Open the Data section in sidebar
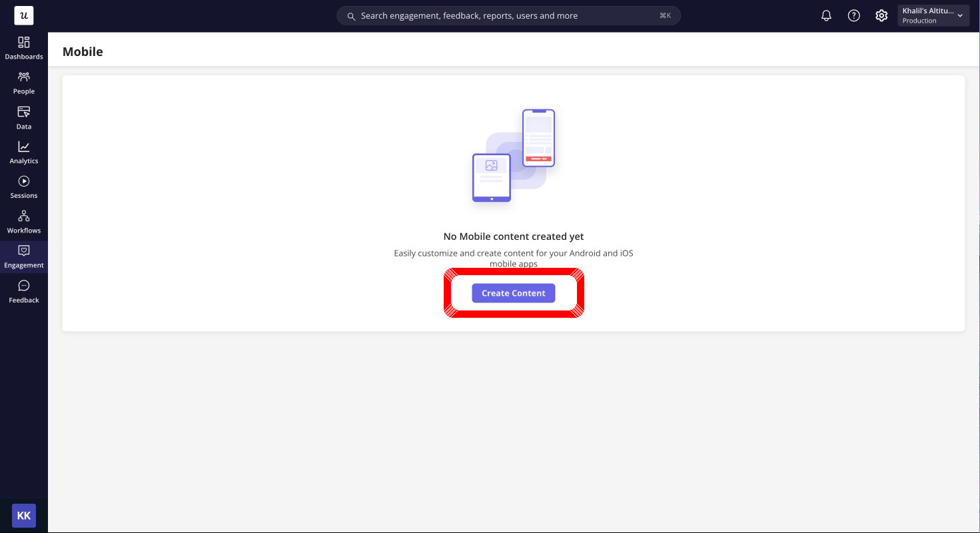The width and height of the screenshot is (980, 533). [x=24, y=118]
